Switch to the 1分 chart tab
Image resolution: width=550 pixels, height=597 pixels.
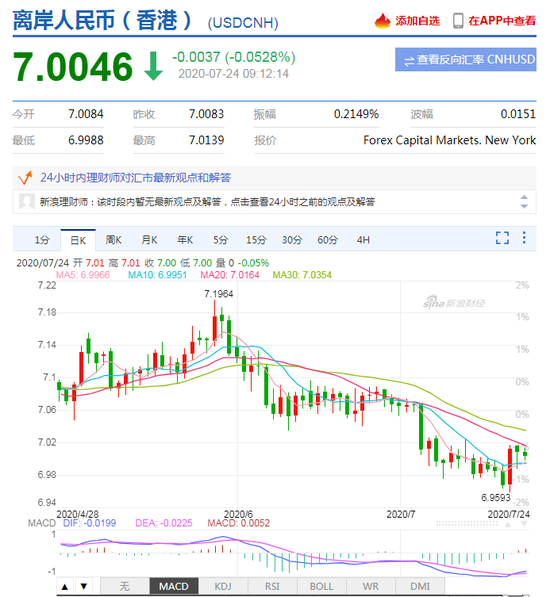tap(42, 240)
